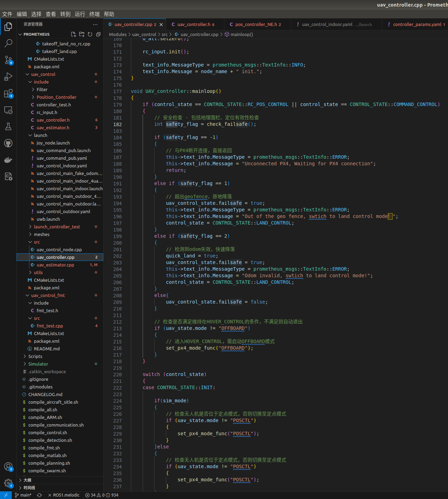Open the Docker view icon

coord(8,160)
